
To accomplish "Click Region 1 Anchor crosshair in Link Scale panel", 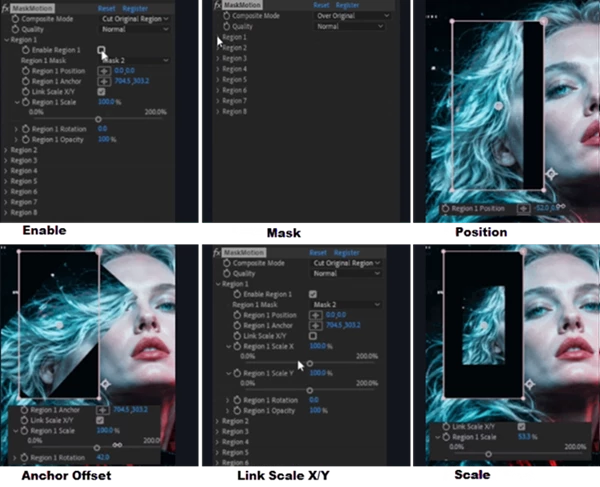I will pos(316,325).
